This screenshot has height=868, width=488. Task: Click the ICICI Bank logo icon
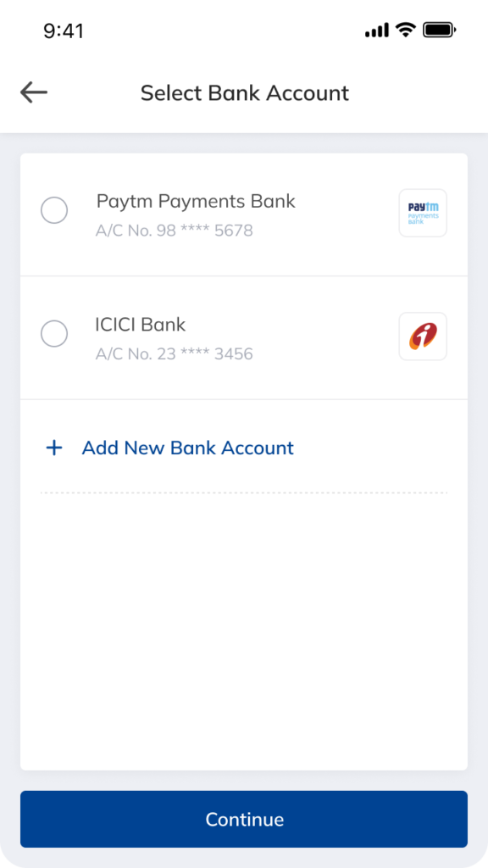point(422,336)
